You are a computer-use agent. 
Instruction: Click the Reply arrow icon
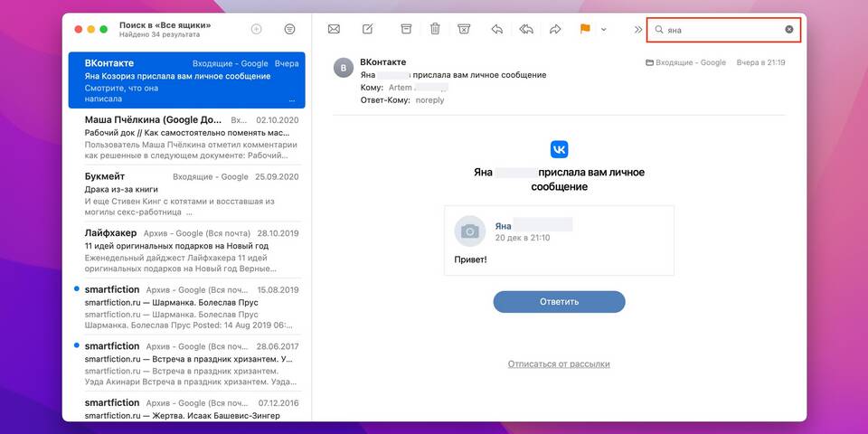tap(496, 29)
